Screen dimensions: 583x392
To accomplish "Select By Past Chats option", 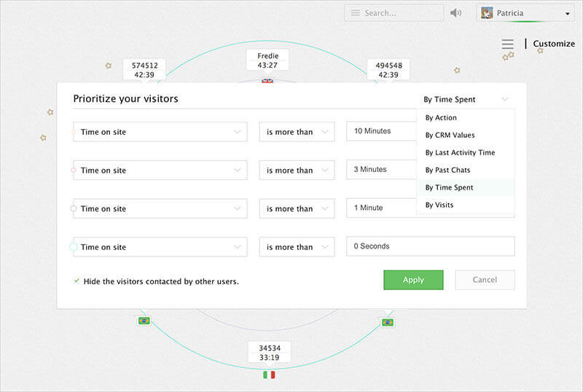I will (466, 170).
